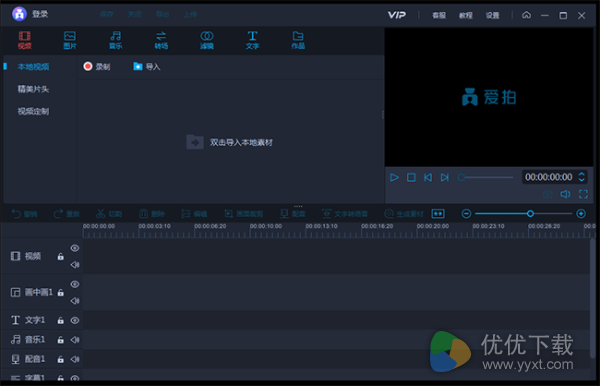Open 设置 settings
The image size is (600, 386).
[492, 15]
